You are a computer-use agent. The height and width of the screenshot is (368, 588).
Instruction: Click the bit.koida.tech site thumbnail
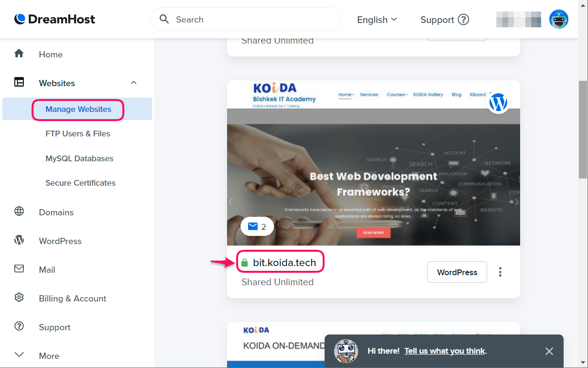(x=373, y=163)
